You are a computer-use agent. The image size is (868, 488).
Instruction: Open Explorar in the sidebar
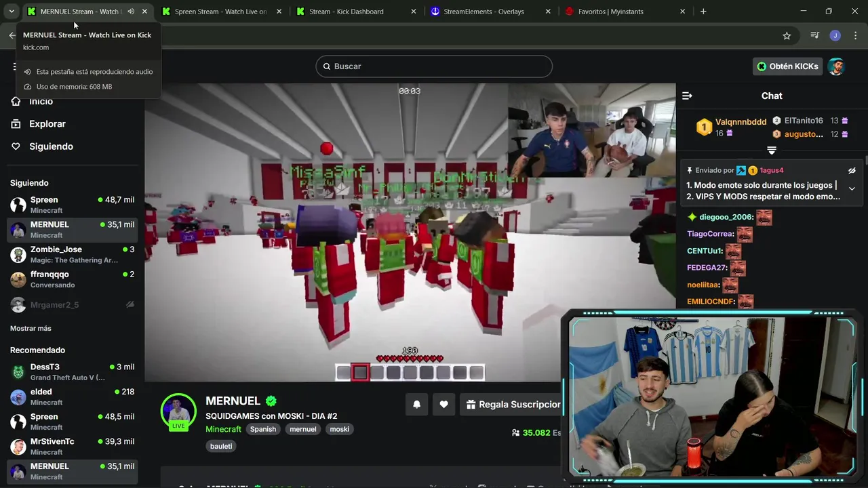pos(47,124)
